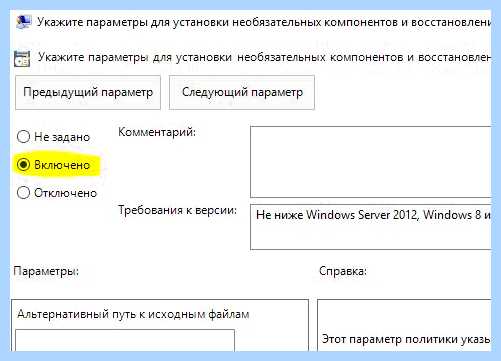The width and height of the screenshot is (501, 361).
Task: Click the policy window title bar icon
Action: tap(24, 22)
